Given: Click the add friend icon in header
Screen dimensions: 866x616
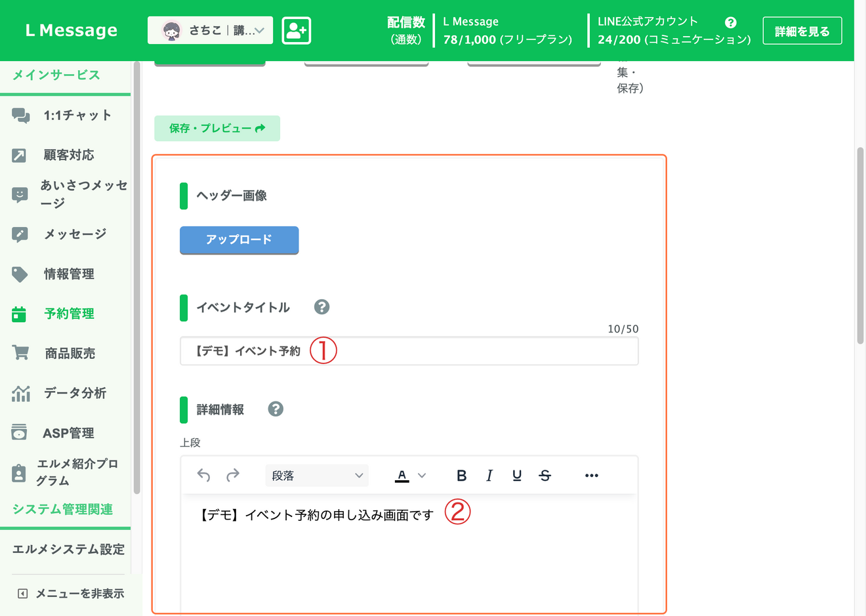Looking at the screenshot, I should 296,30.
